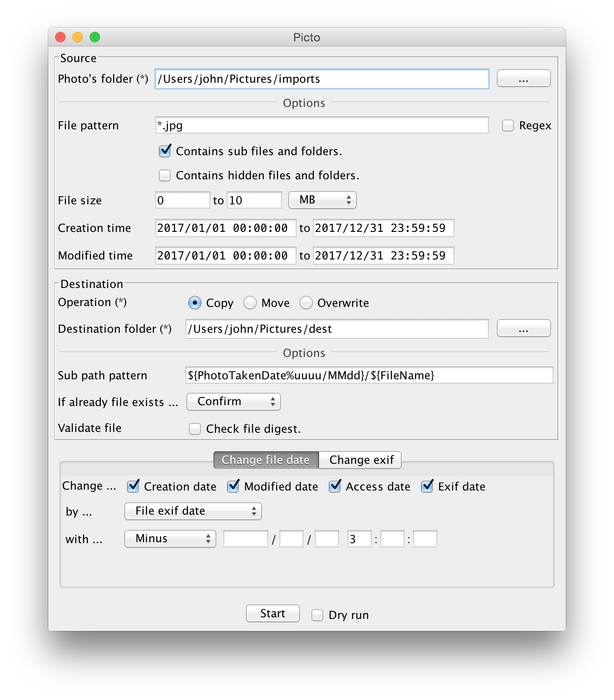
Task: Click Modified time start field
Action: point(226,256)
